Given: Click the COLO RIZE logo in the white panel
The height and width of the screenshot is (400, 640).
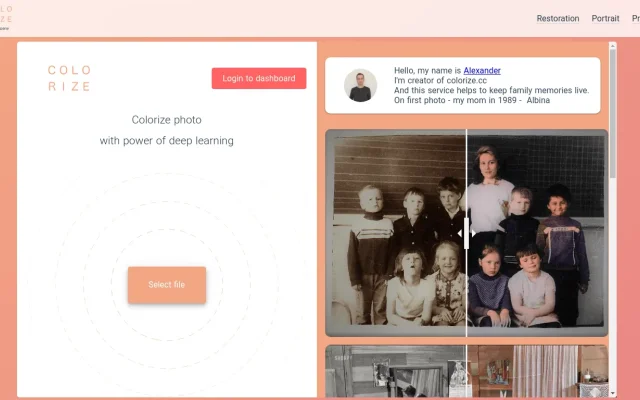Looking at the screenshot, I should click(69, 78).
